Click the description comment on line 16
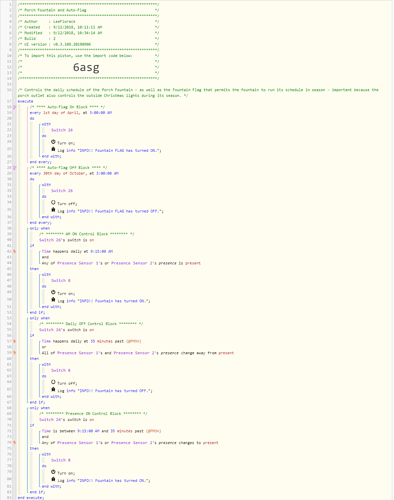This screenshot has height=500, width=394. pos(198,93)
